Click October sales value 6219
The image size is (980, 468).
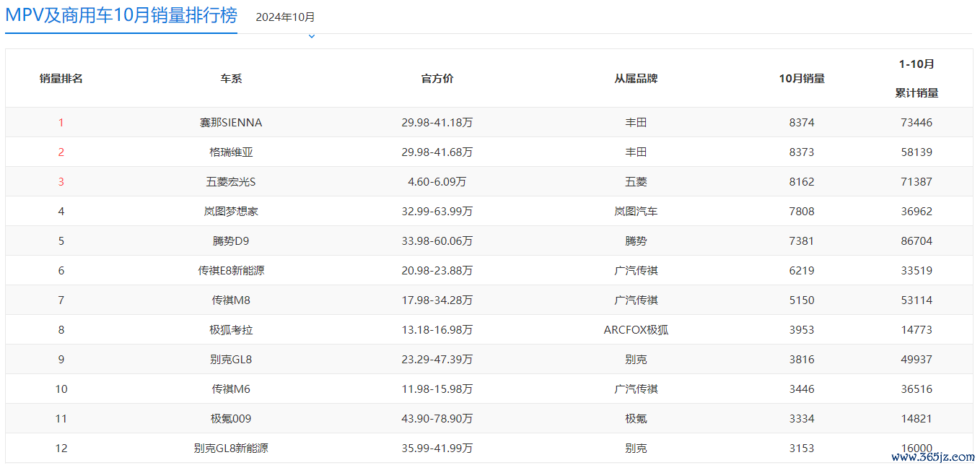tap(802, 271)
